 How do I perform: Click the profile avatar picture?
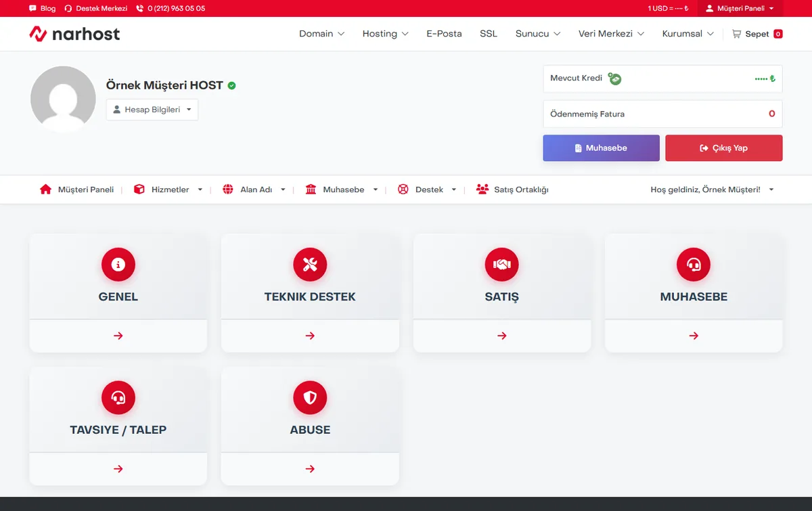point(63,99)
